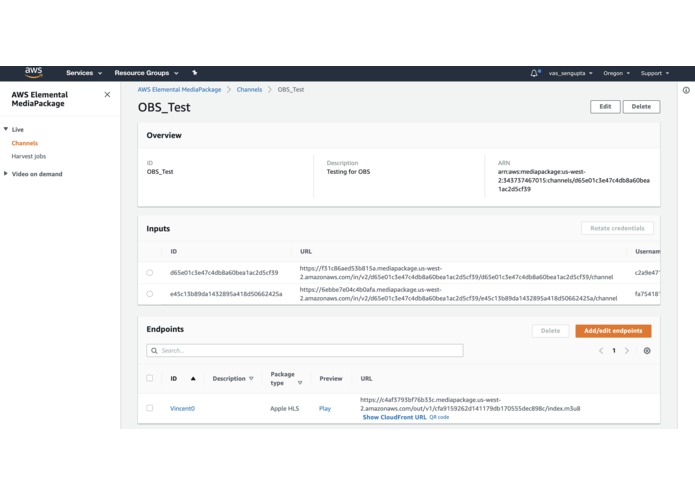The image size is (695, 494).
Task: Focus the Endpoints search field
Action: 305,350
